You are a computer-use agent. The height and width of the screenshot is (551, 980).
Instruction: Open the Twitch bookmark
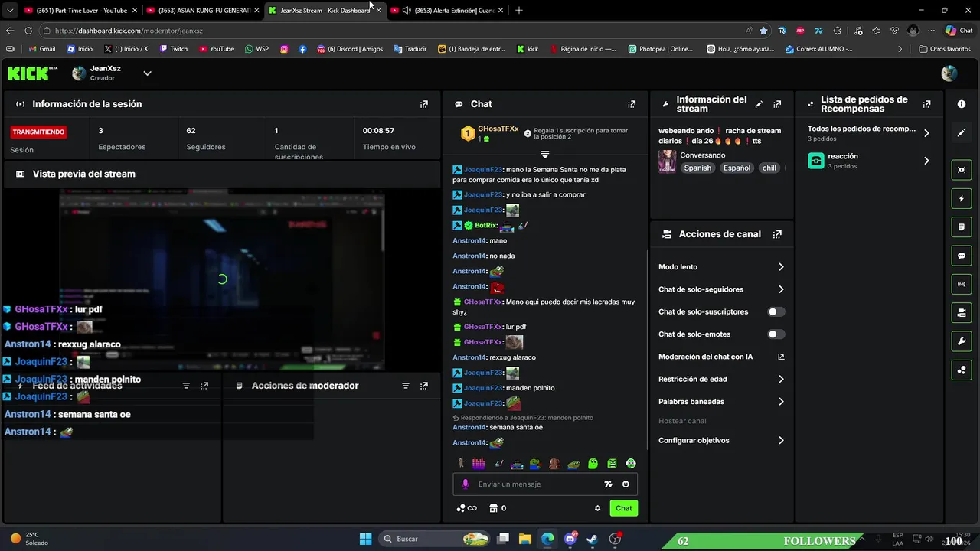click(173, 48)
